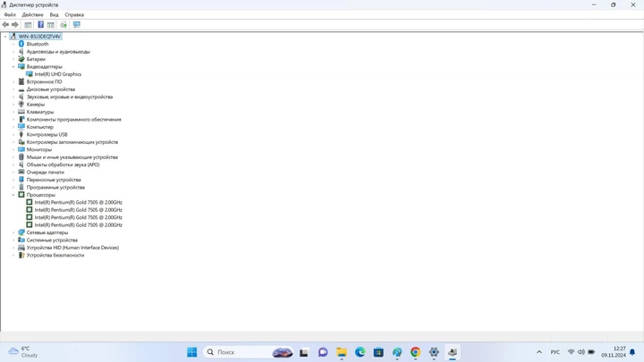Open the Действие menu
Viewport: 644px width, 362px height.
32,15
